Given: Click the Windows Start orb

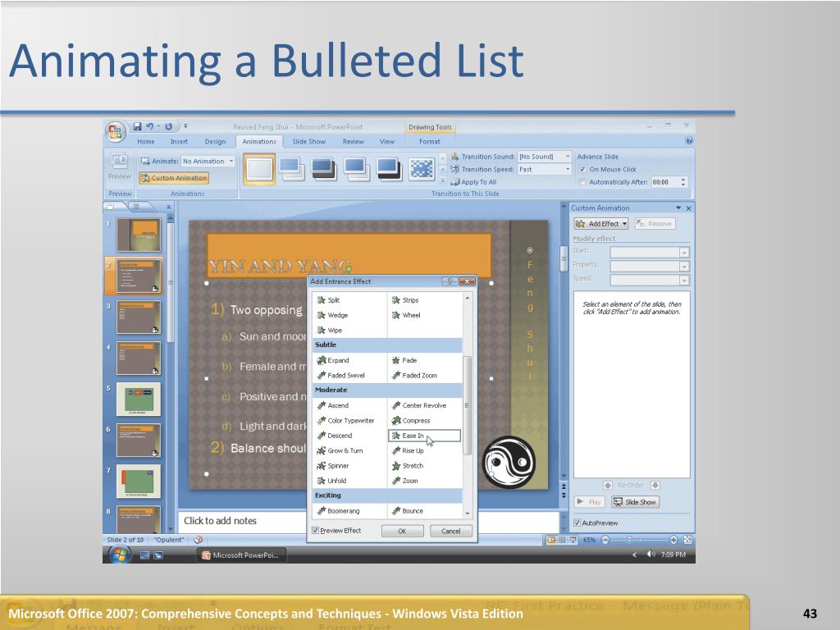Looking at the screenshot, I should coord(119,555).
